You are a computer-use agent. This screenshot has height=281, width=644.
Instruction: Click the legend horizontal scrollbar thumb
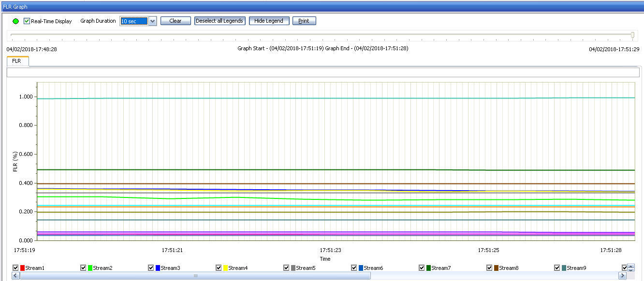pos(195,276)
